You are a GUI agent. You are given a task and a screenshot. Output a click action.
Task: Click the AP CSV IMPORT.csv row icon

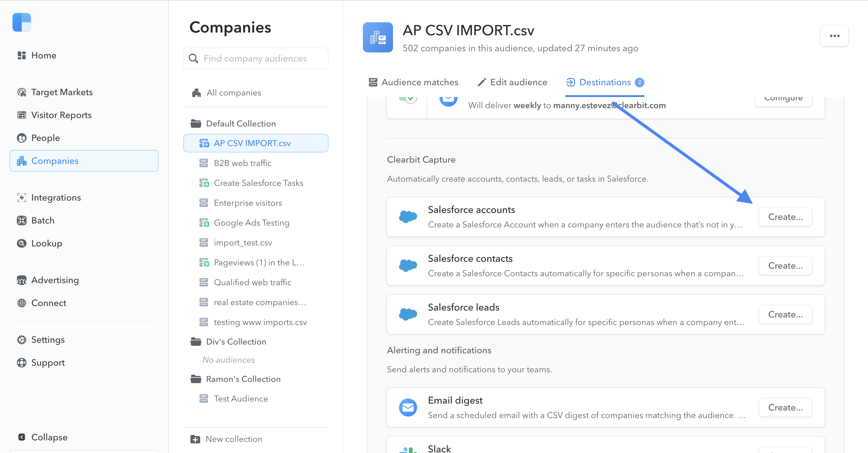[x=204, y=143]
